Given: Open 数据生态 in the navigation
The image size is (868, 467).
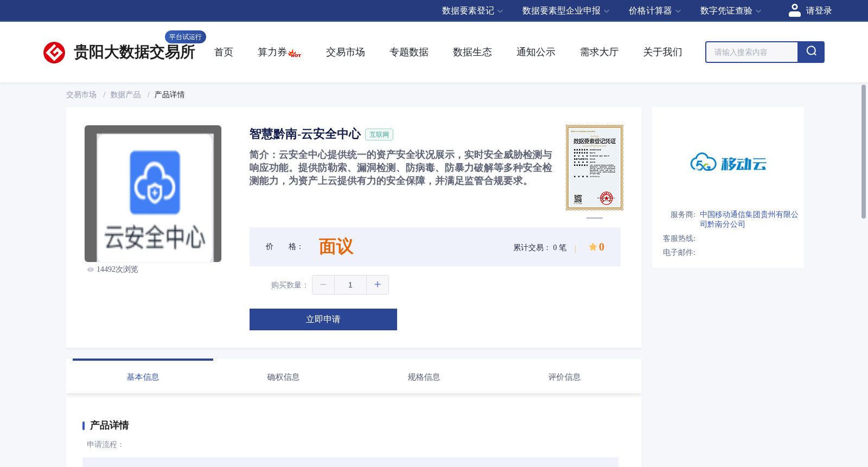Looking at the screenshot, I should click(x=473, y=52).
